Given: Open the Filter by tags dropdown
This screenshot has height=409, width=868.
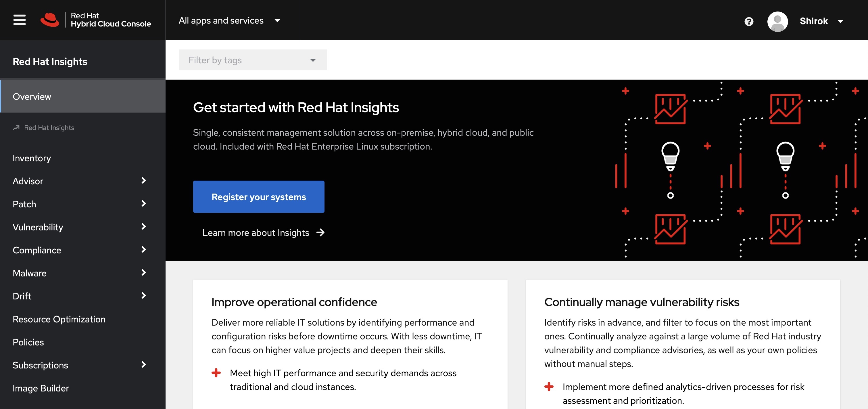Looking at the screenshot, I should coord(252,60).
